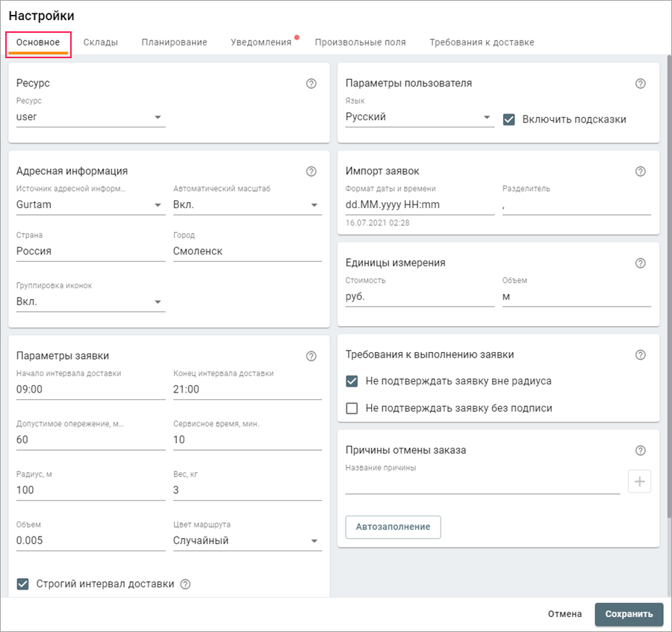Expand the Язык dropdown set to Русский
The image size is (672, 632).
coord(419,117)
